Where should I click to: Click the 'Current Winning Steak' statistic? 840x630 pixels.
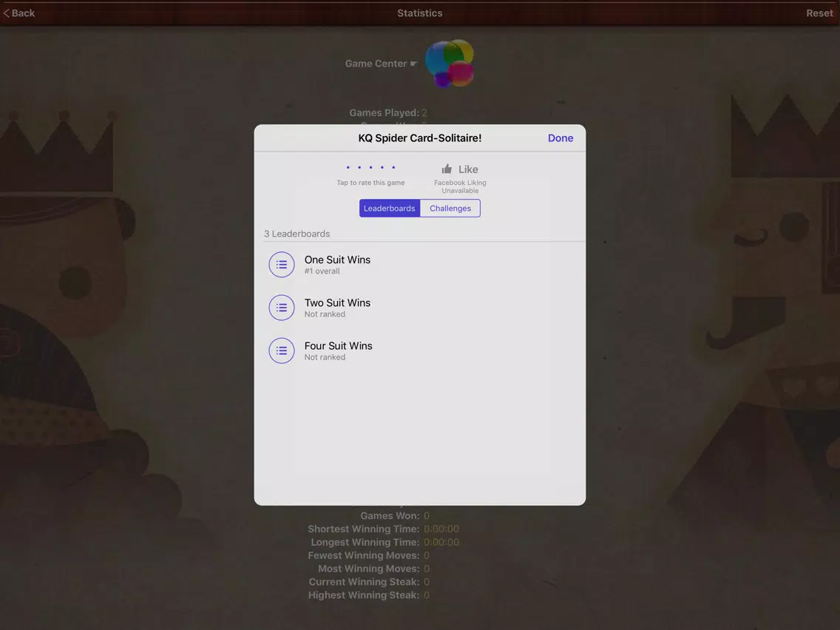pos(369,582)
